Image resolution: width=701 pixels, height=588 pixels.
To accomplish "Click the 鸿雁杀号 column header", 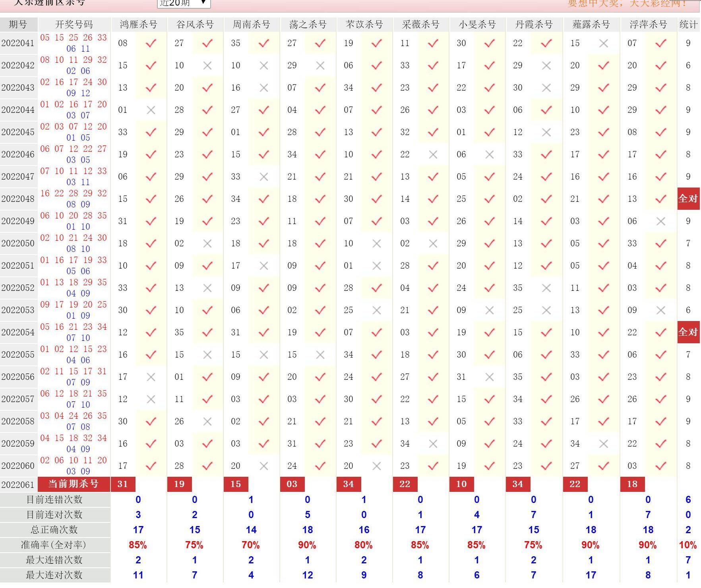I will pos(139,25).
